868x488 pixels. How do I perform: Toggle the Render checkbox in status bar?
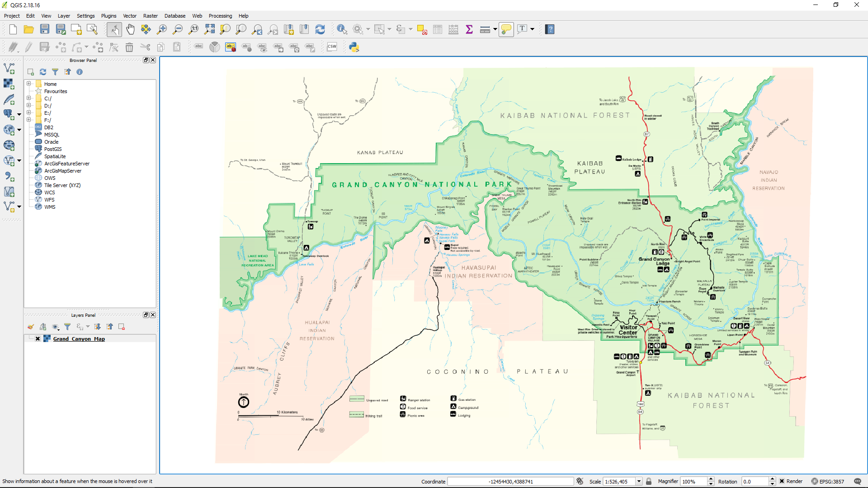tap(782, 481)
